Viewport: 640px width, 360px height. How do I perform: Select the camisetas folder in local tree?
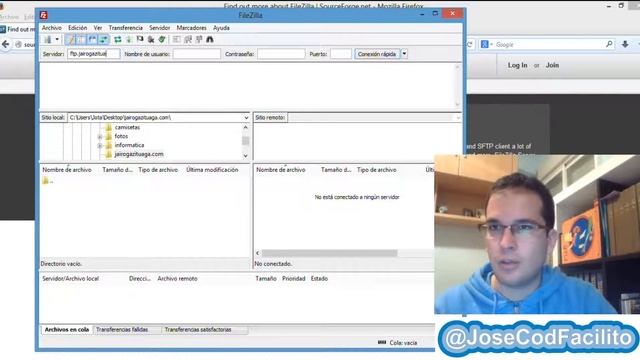127,127
